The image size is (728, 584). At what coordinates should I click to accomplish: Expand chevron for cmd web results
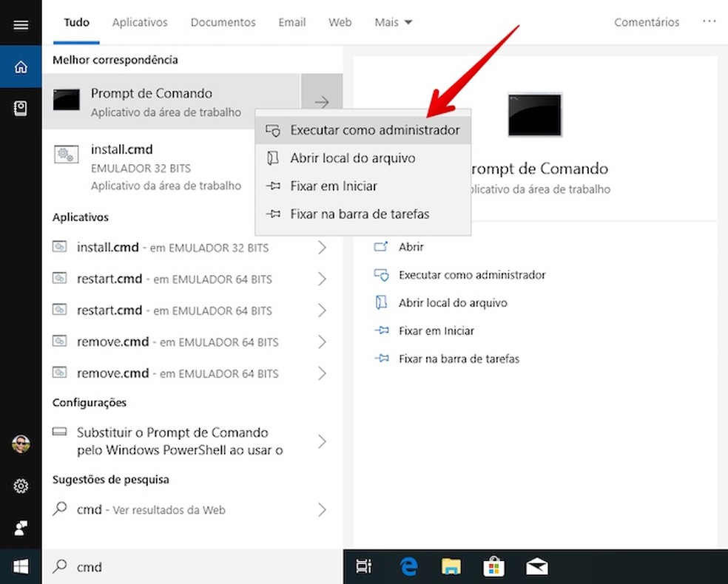click(322, 509)
